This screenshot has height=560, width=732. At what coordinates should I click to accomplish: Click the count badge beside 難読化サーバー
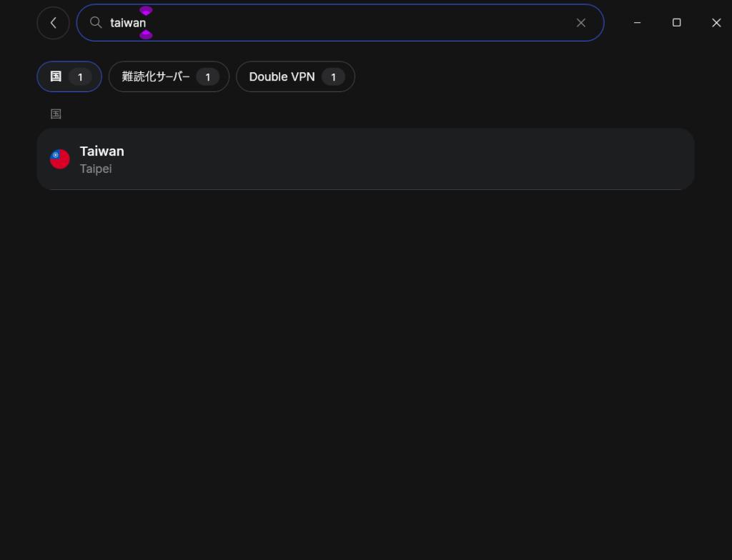[x=208, y=77]
